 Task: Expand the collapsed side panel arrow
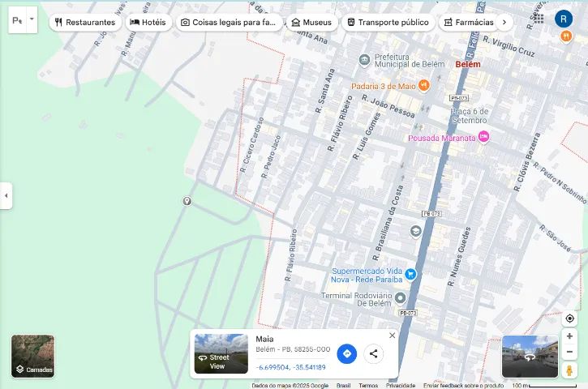tap(6, 195)
